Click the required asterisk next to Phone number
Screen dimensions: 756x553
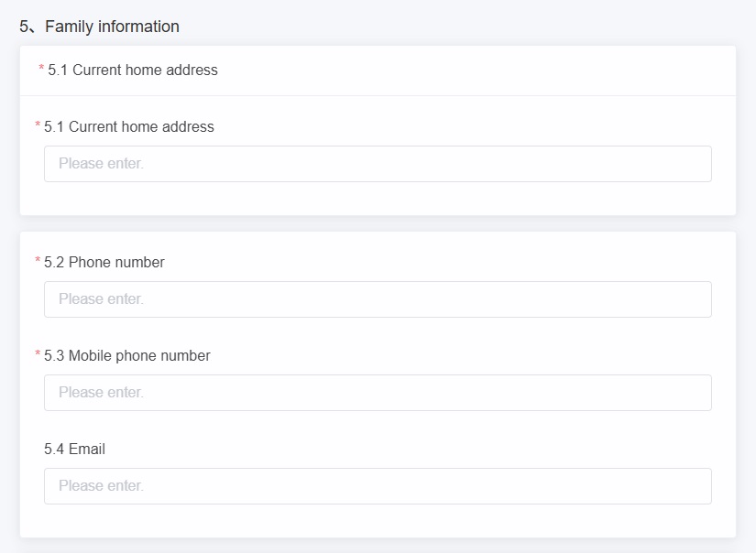(38, 260)
